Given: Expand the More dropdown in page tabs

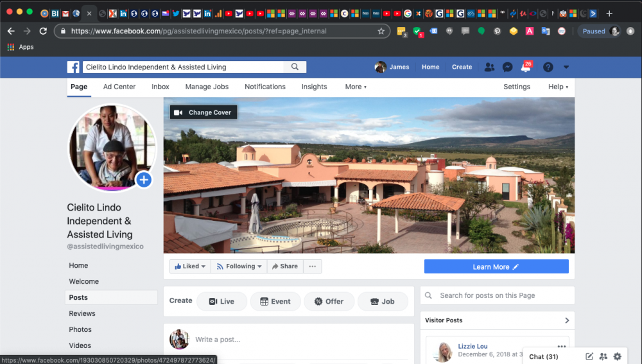Looking at the screenshot, I should [356, 87].
